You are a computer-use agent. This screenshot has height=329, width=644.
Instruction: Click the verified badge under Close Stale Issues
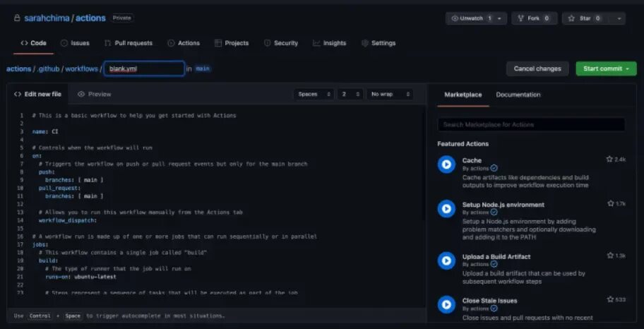(x=494, y=308)
